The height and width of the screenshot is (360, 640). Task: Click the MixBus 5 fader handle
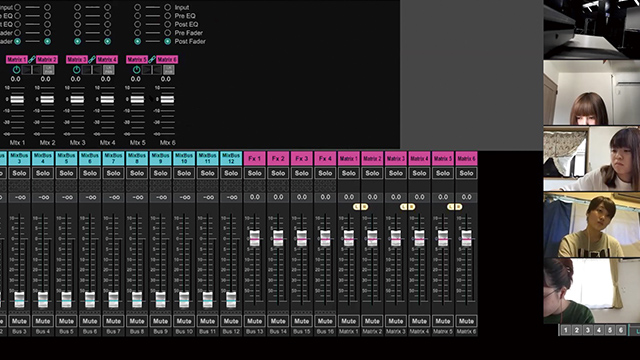tap(67, 300)
